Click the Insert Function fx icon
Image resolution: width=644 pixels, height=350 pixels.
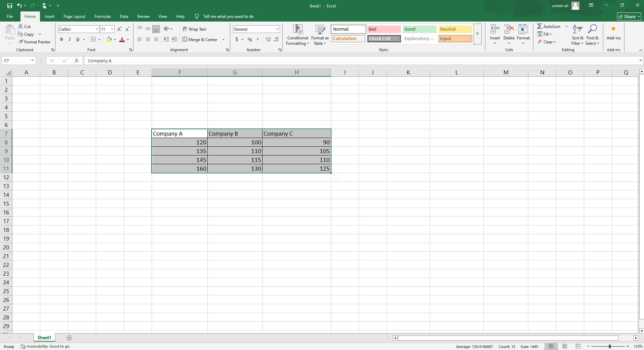click(77, 61)
